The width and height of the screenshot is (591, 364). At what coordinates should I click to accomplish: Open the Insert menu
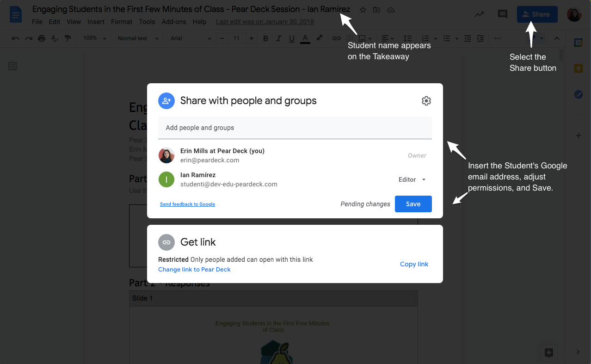click(96, 22)
